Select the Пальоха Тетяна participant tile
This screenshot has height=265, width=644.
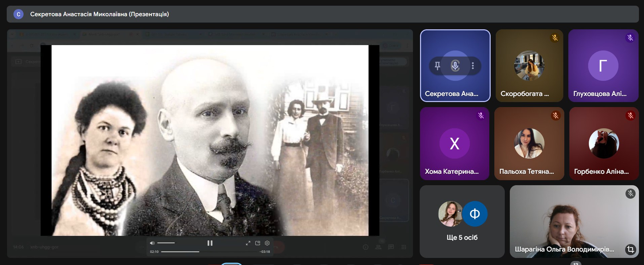529,143
